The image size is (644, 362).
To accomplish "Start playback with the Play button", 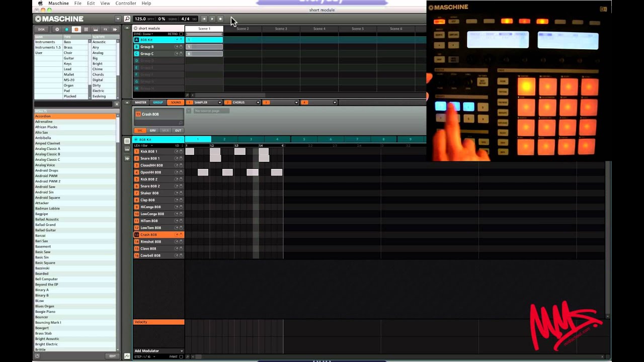I will click(212, 19).
